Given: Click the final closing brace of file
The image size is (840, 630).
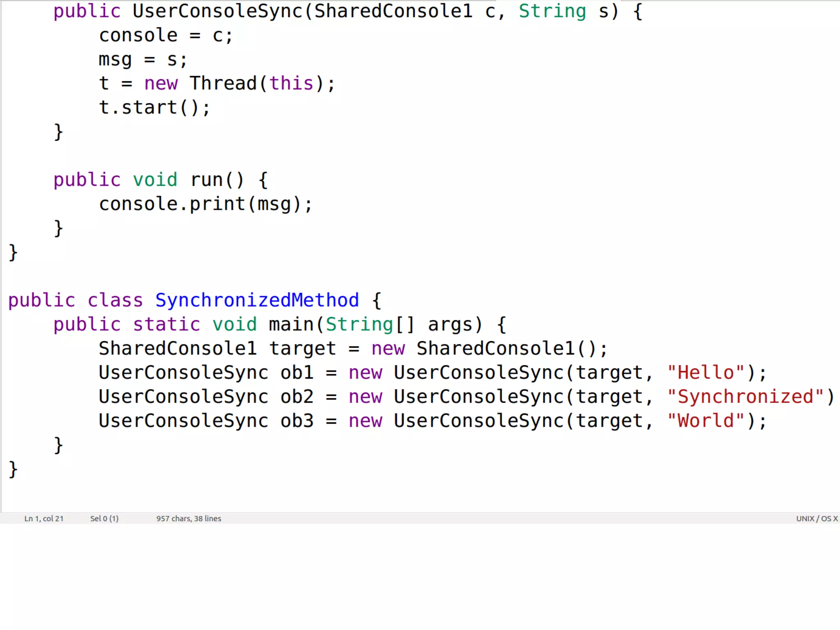Looking at the screenshot, I should (13, 469).
